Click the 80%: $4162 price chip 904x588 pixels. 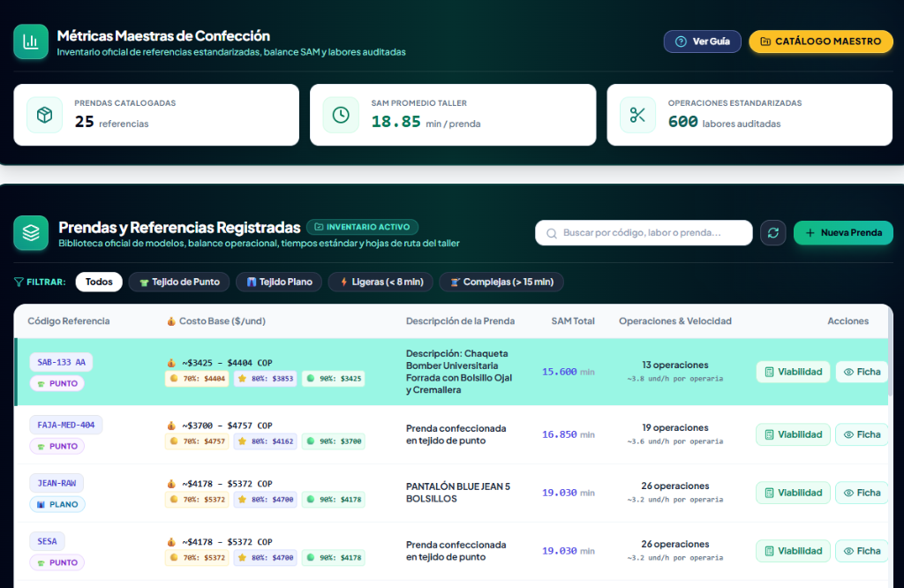pyautogui.click(x=265, y=441)
